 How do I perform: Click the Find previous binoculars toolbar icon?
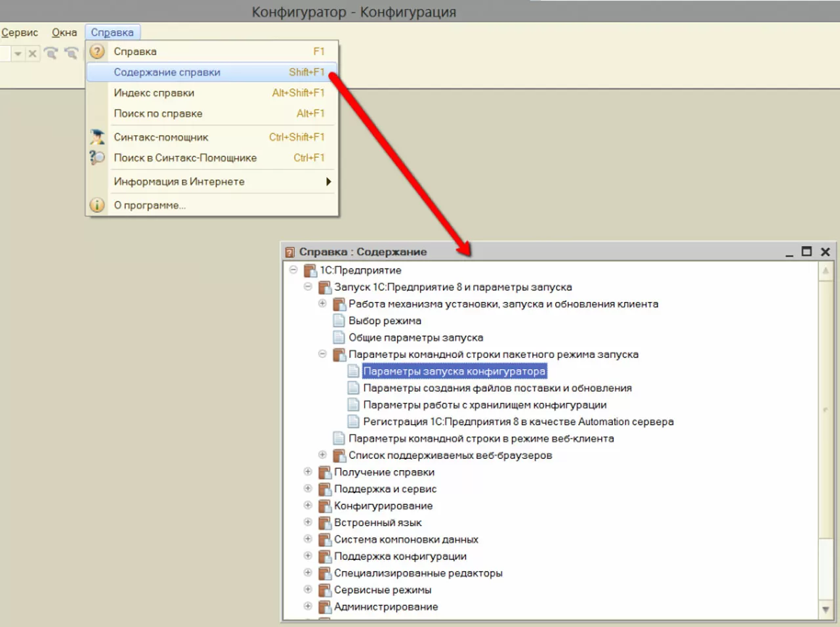pos(71,53)
